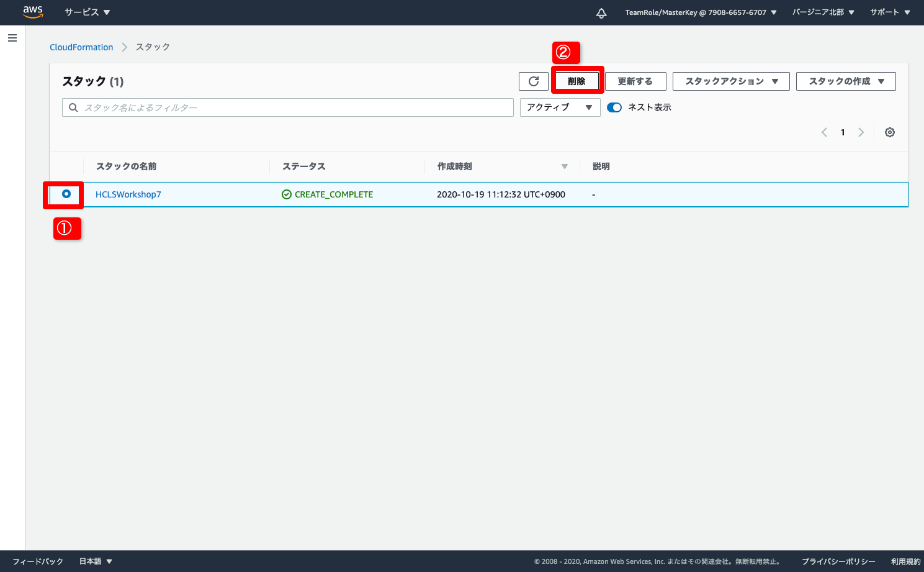Click the 削除 button
This screenshot has height=572, width=924.
pos(576,81)
